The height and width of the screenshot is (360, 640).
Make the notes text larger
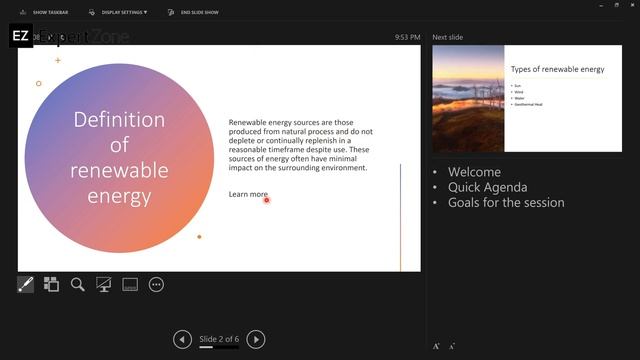[436, 346]
